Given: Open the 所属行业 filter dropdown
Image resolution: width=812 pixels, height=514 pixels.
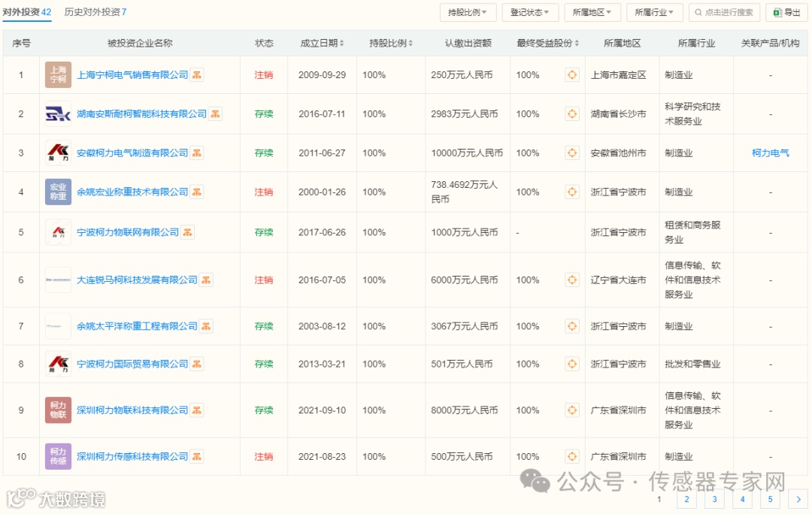Looking at the screenshot, I should click(654, 13).
